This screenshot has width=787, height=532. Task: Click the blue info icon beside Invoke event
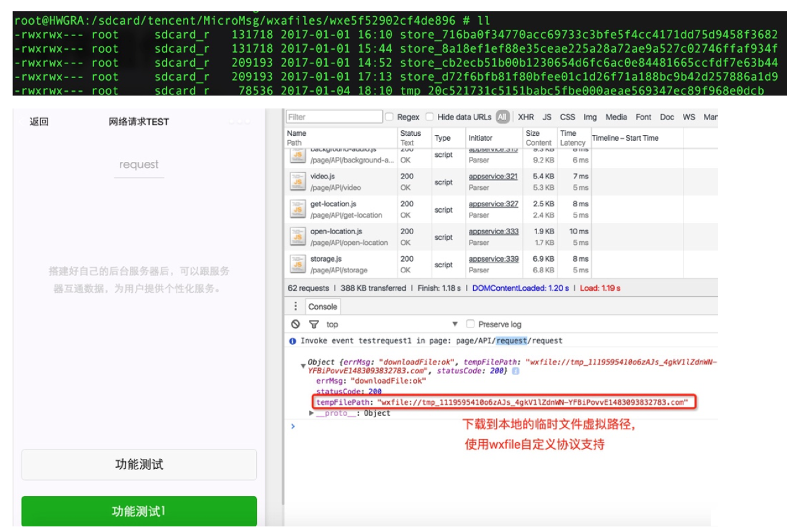(x=293, y=341)
